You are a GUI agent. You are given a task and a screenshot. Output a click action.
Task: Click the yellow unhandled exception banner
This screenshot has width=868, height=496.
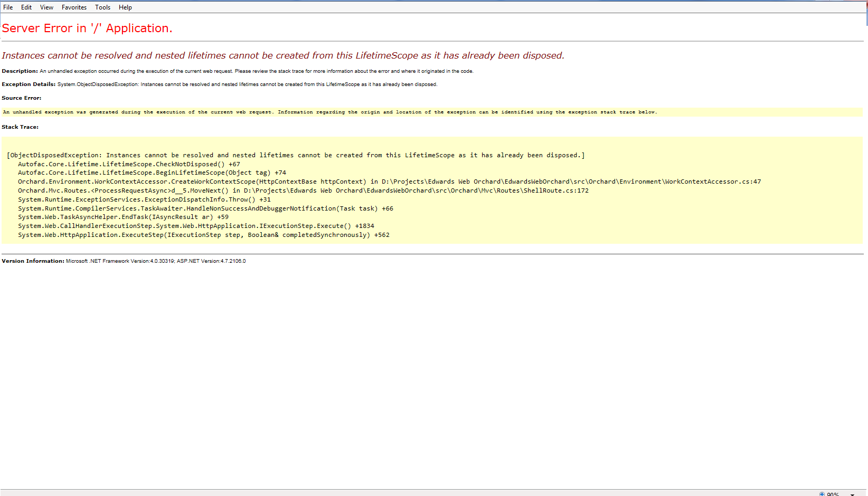(330, 112)
